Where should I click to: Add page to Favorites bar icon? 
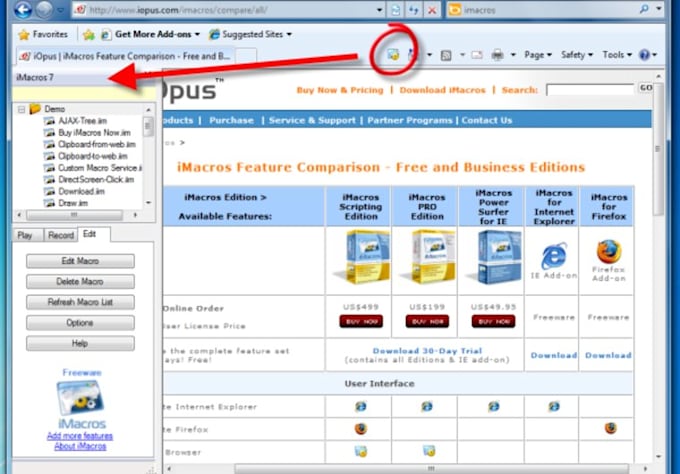point(89,35)
